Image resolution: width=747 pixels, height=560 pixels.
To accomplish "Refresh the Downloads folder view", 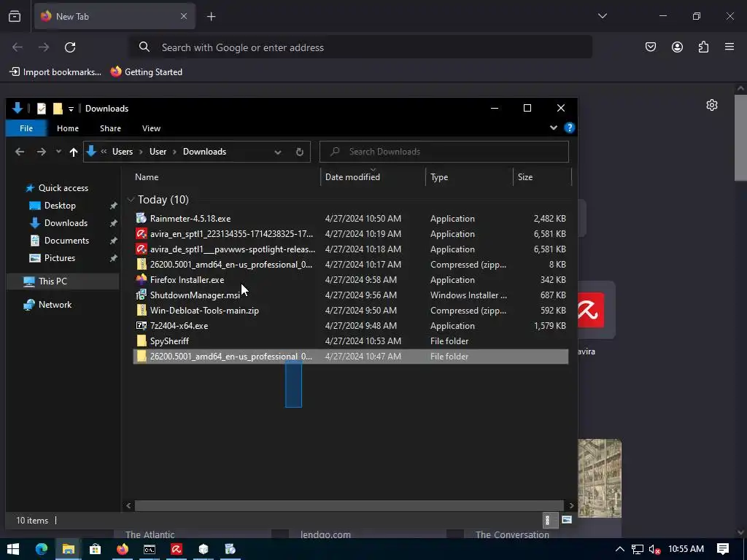I will [300, 152].
